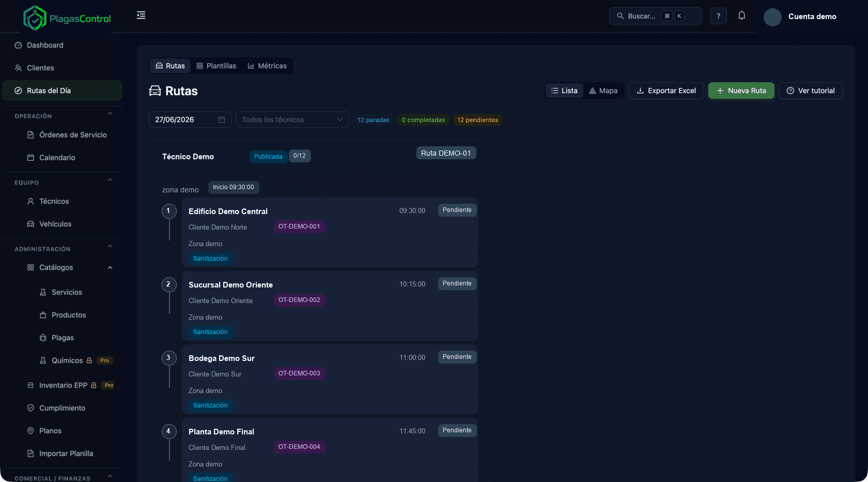The width and height of the screenshot is (868, 482).
Task: Click the date field 27/06/2026
Action: (190, 119)
